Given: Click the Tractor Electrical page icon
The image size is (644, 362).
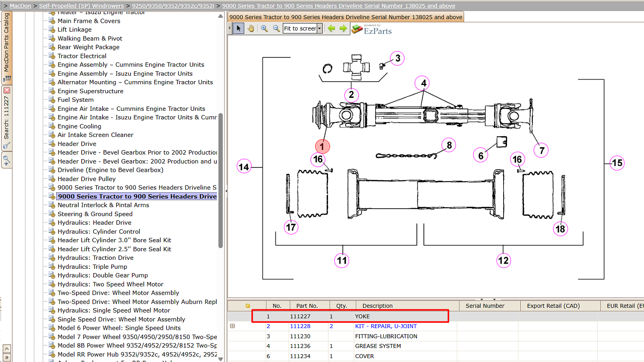Looking at the screenshot, I should [x=52, y=56].
